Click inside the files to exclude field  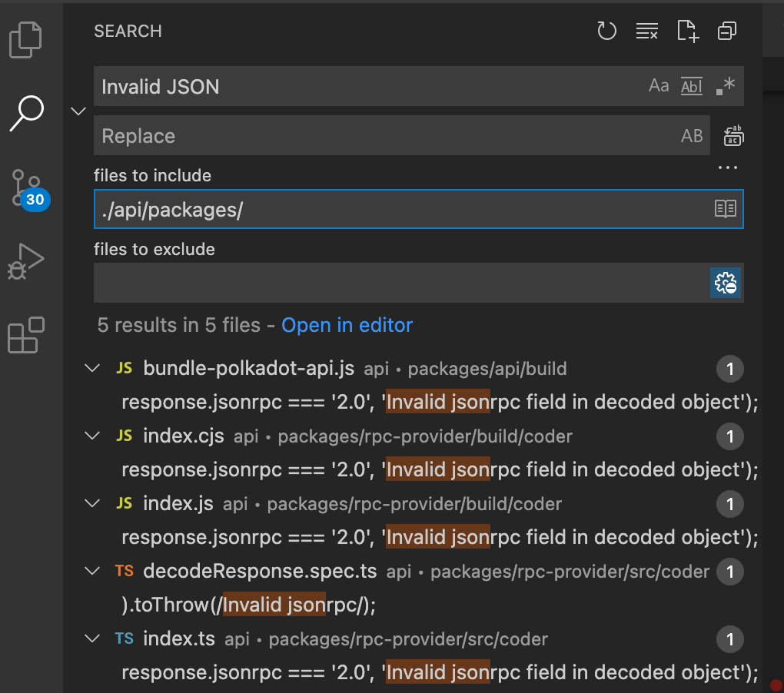[384, 282]
